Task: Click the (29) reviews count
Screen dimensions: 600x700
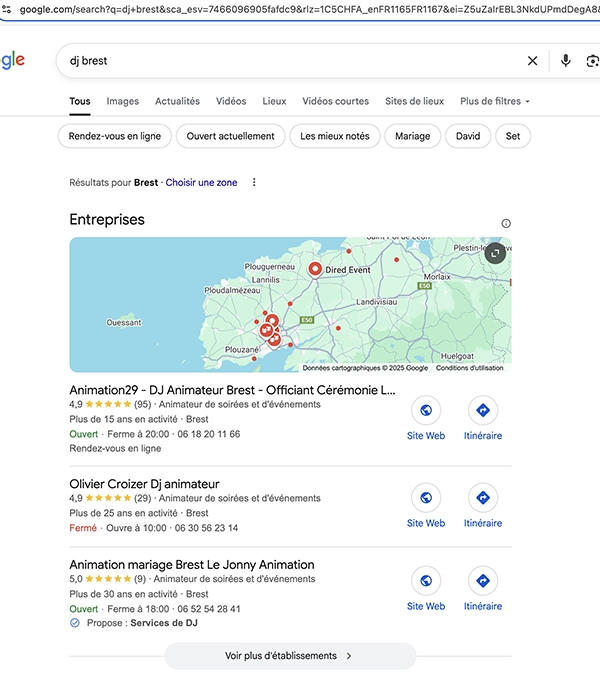Action: [142, 498]
